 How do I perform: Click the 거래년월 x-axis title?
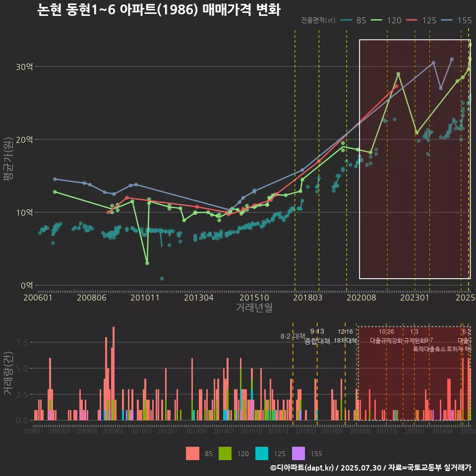pyautogui.click(x=254, y=308)
